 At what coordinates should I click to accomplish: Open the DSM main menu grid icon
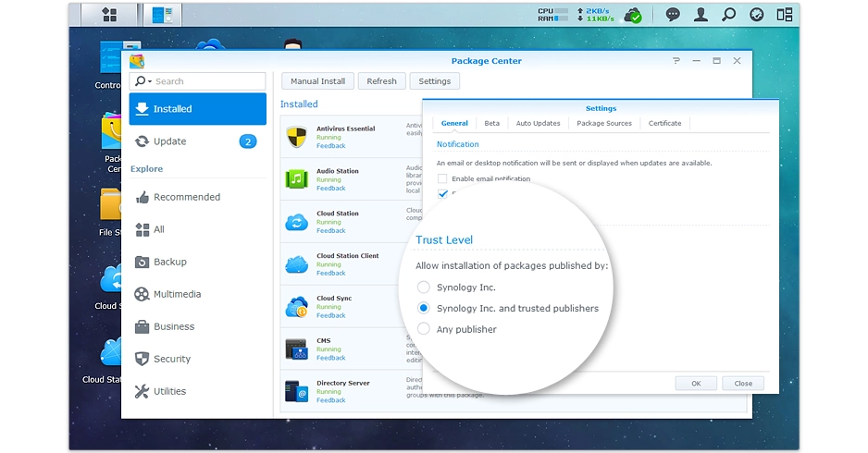click(109, 15)
